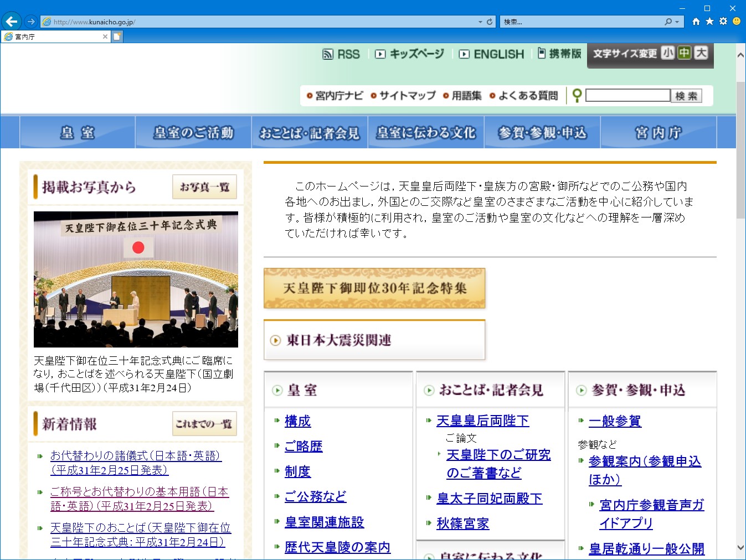The width and height of the screenshot is (746, 560).
Task: Click the search magnifier icon in the browser search box
Action: click(668, 22)
